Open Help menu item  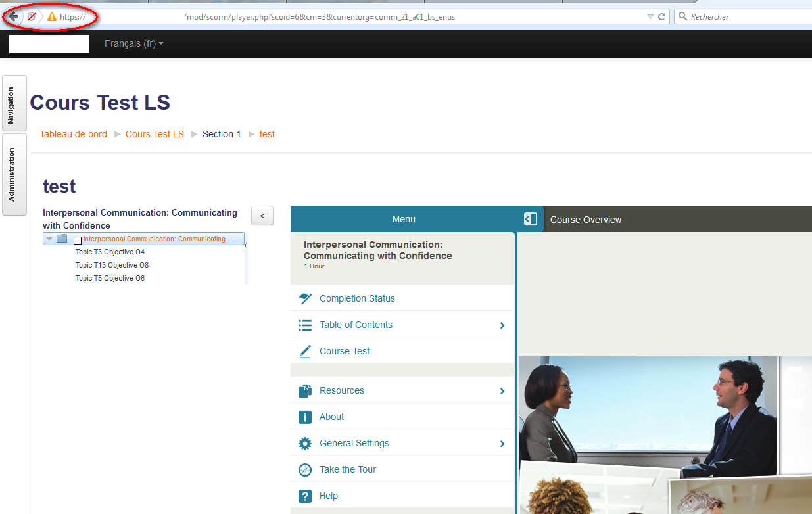point(402,496)
